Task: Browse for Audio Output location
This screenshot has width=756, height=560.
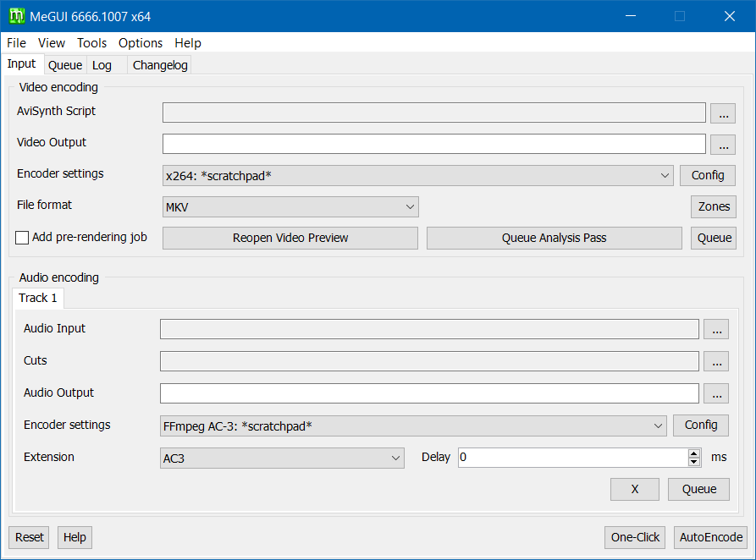Action: (x=715, y=394)
